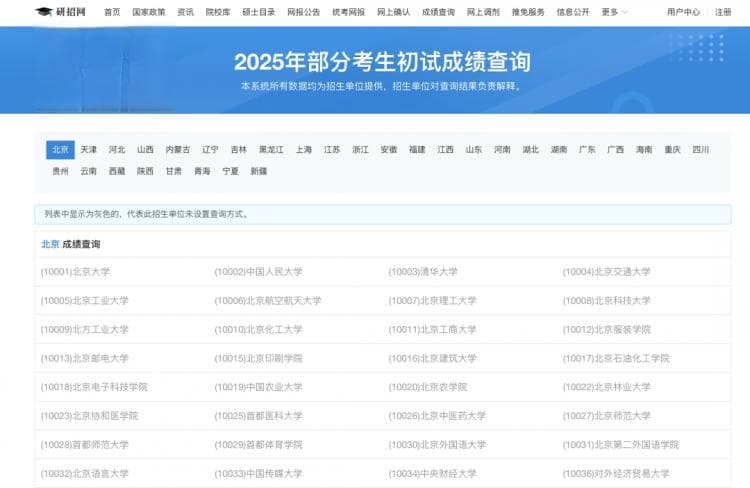
Task: Select the 陕西 province tab
Action: click(145, 171)
